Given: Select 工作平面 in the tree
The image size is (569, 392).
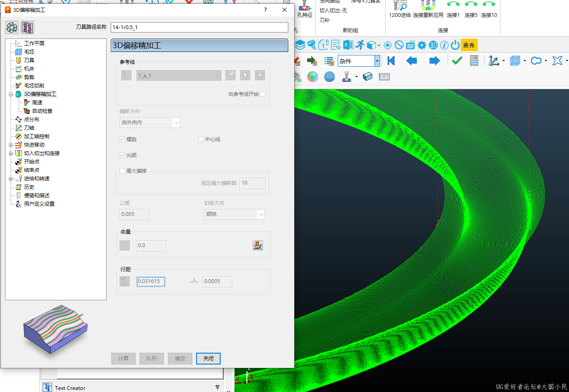Looking at the screenshot, I should tap(34, 44).
